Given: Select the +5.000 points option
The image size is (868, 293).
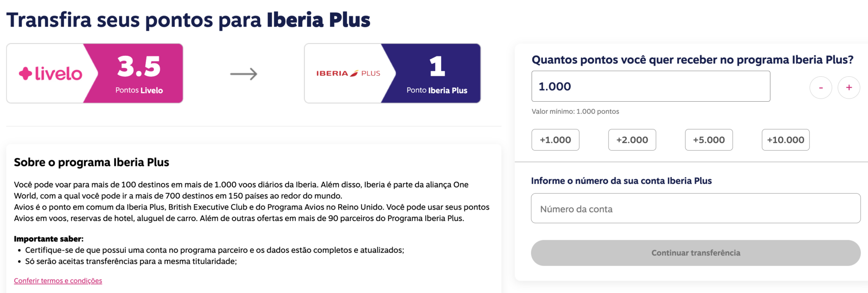Looking at the screenshot, I should point(709,140).
